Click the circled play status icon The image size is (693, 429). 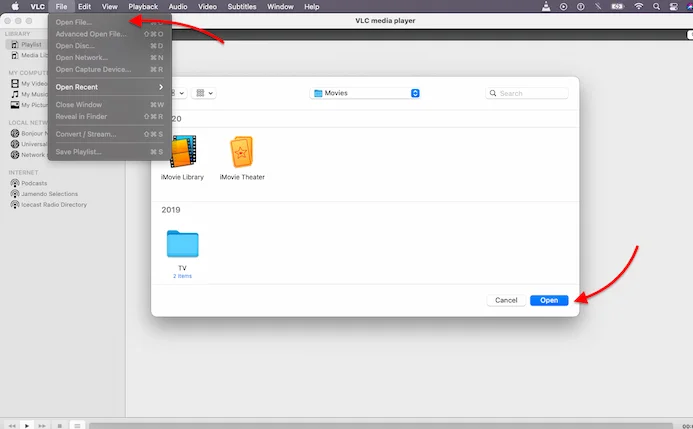point(564,7)
